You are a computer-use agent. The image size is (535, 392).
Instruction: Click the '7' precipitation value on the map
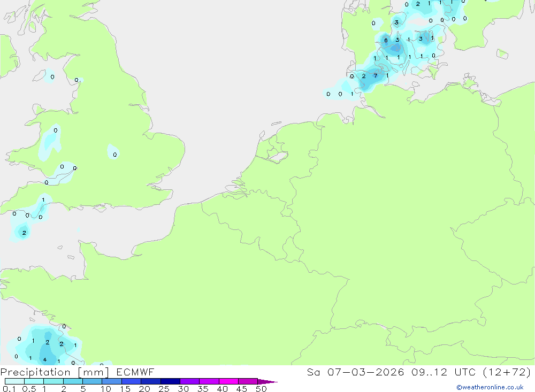tap(376, 76)
